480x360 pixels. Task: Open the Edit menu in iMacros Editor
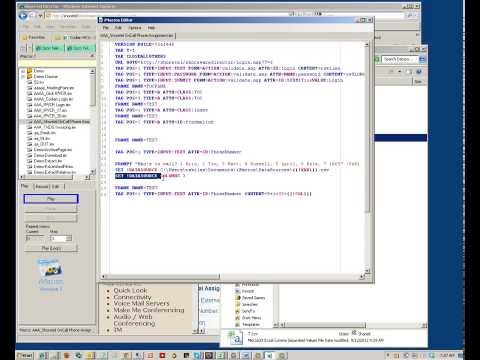pos(118,28)
